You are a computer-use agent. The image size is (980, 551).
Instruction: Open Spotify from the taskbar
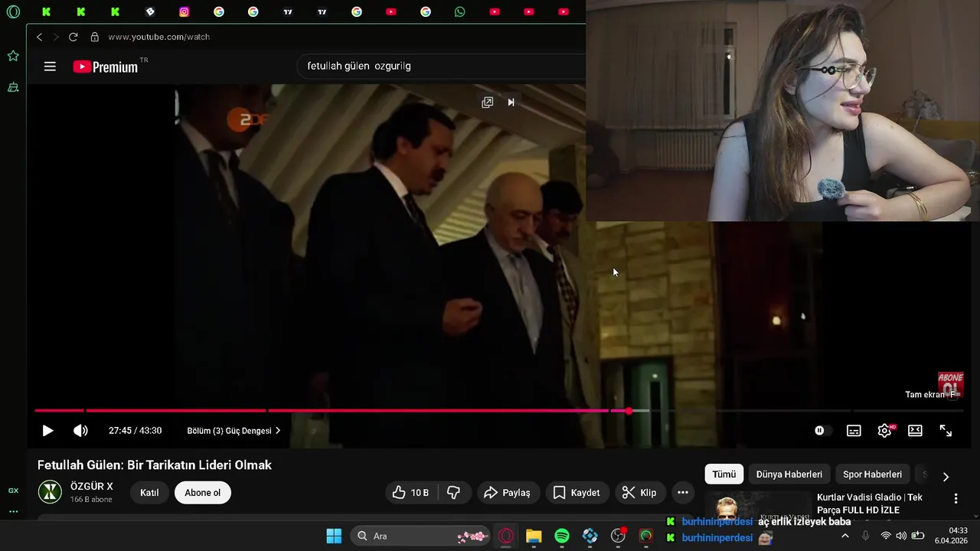562,536
